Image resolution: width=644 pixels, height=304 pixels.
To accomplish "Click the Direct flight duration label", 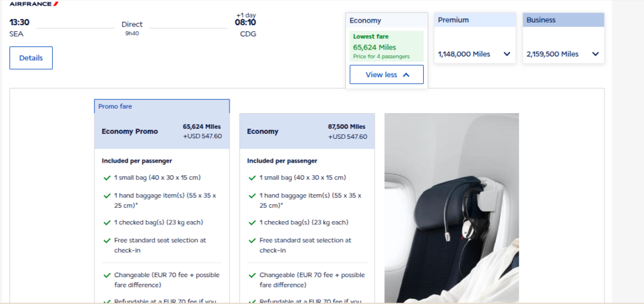I will [x=132, y=24].
